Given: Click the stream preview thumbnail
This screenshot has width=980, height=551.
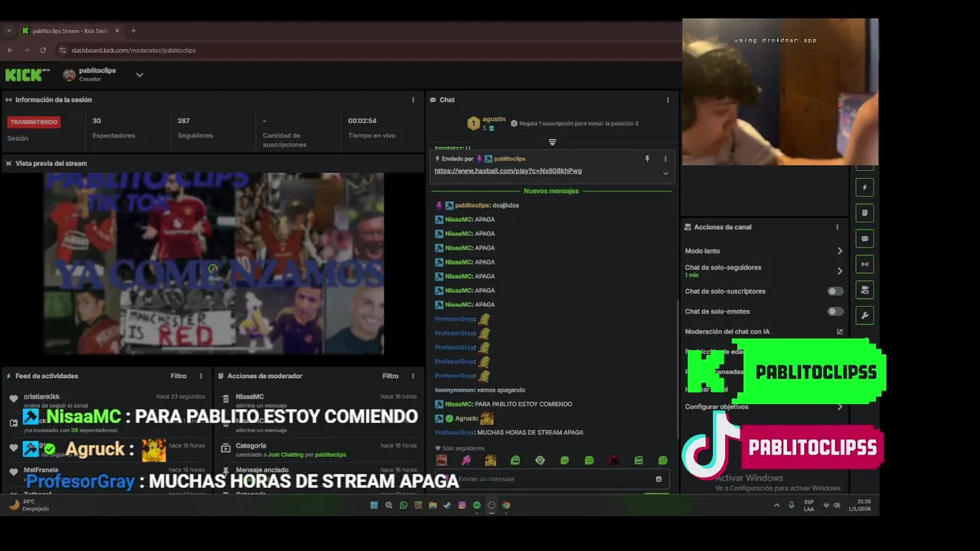Looking at the screenshot, I should coord(214,263).
